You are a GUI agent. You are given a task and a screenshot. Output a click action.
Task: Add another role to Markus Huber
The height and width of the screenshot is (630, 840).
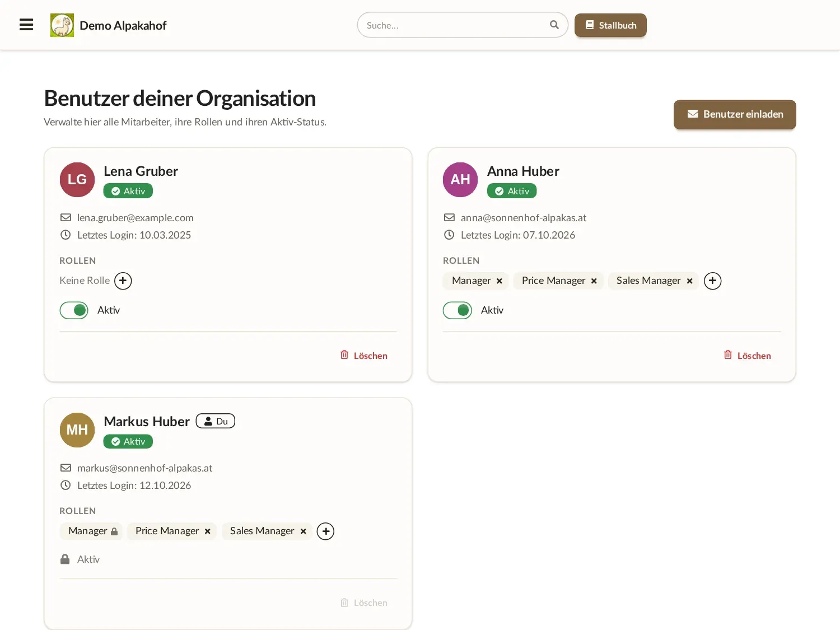pyautogui.click(x=325, y=531)
